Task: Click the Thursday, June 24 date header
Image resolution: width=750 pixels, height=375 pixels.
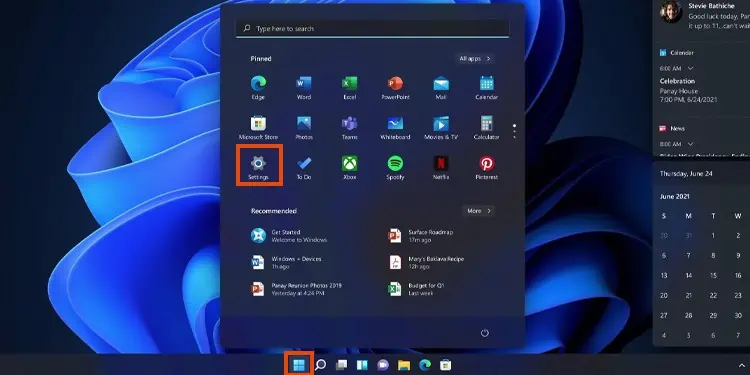Action: click(686, 174)
